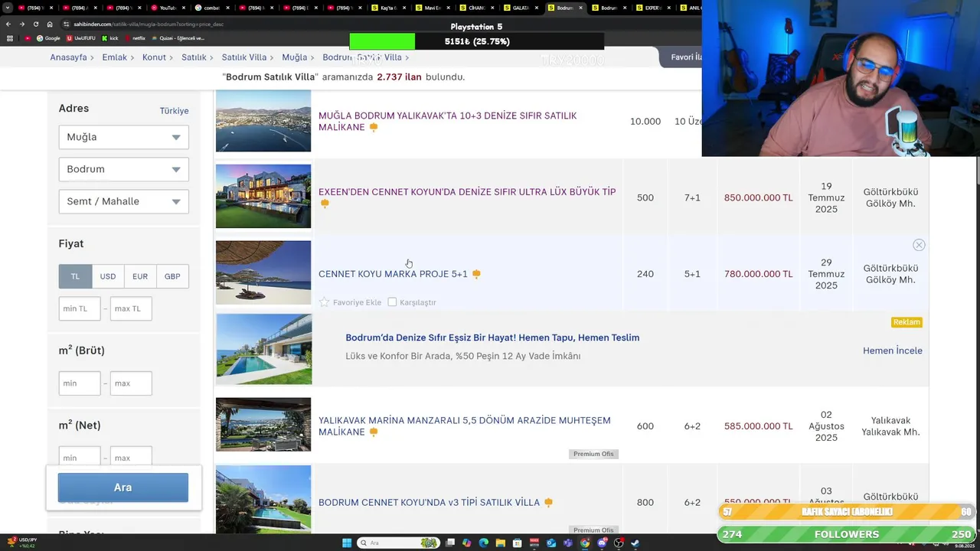Click the m² (Brüt) max field
The image size is (980, 551).
(x=131, y=383)
